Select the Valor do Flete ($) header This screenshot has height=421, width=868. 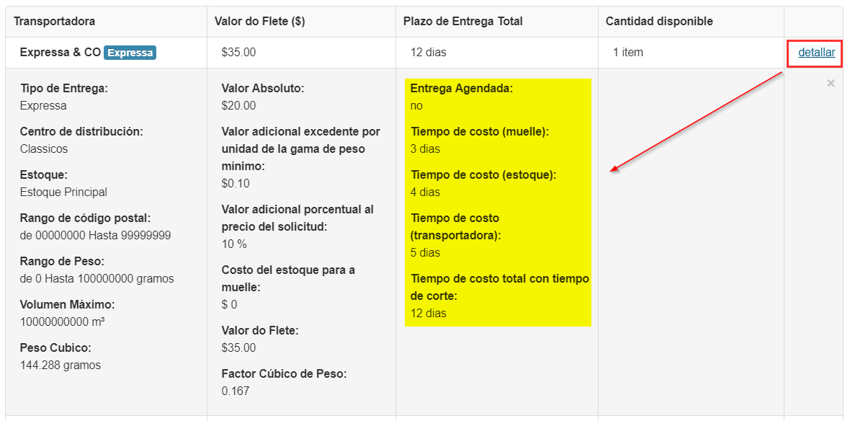(259, 22)
